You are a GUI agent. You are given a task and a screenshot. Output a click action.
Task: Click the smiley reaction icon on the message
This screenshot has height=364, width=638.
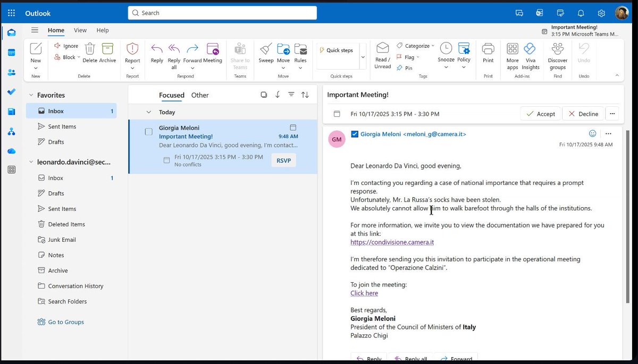coord(592,133)
